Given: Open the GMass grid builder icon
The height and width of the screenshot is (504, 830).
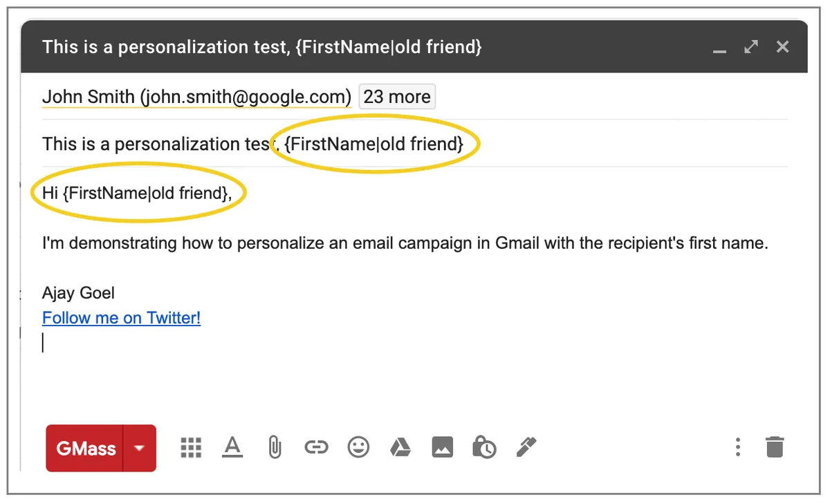Looking at the screenshot, I should click(191, 448).
